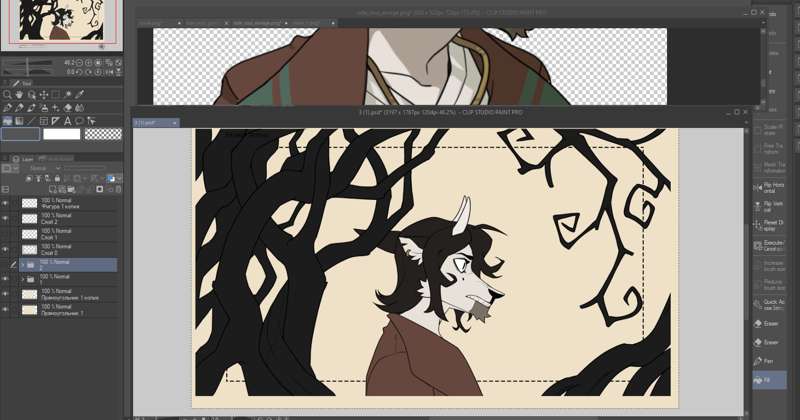Switch to the Layer palette tab
The height and width of the screenshot is (420, 800).
[x=24, y=159]
